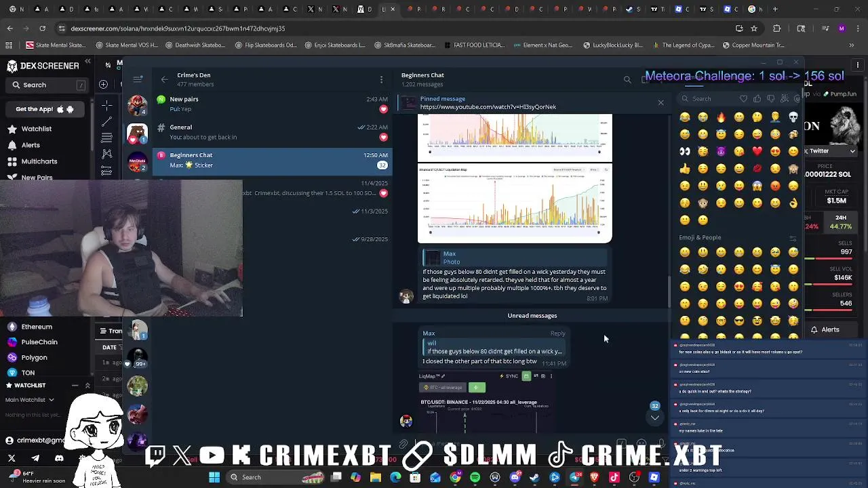Pick the eyes emoji
The height and width of the screenshot is (488, 868).
point(685,151)
